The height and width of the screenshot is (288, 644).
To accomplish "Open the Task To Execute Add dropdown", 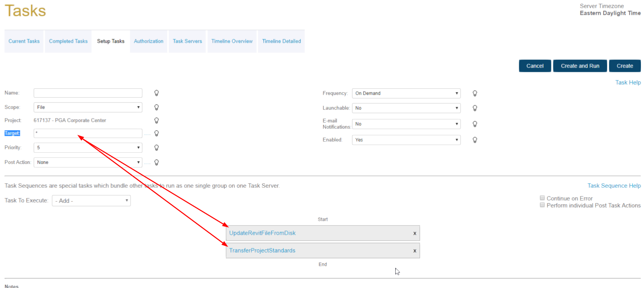I will pos(91,201).
